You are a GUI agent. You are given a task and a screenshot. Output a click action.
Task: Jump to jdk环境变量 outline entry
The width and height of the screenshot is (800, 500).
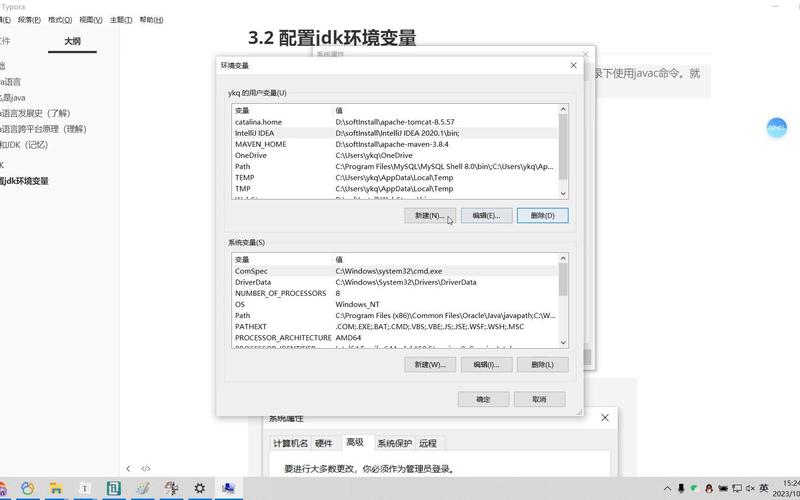[x=24, y=181]
